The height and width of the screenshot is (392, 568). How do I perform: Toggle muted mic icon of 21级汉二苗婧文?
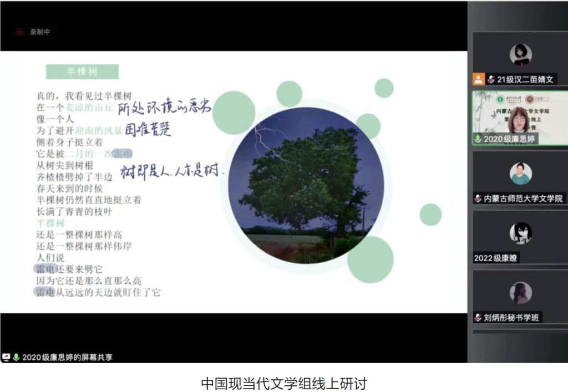pos(491,79)
